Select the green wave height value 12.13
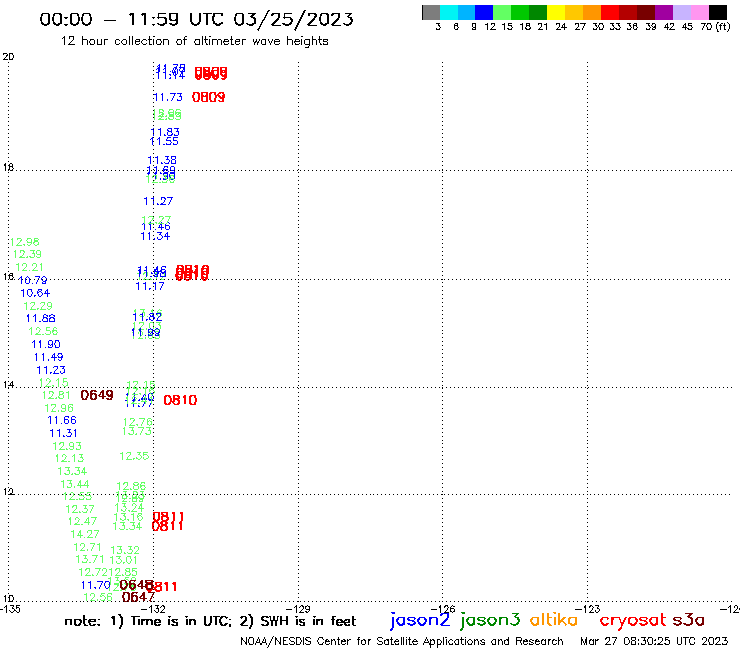The width and height of the screenshot is (740, 650). (69, 458)
